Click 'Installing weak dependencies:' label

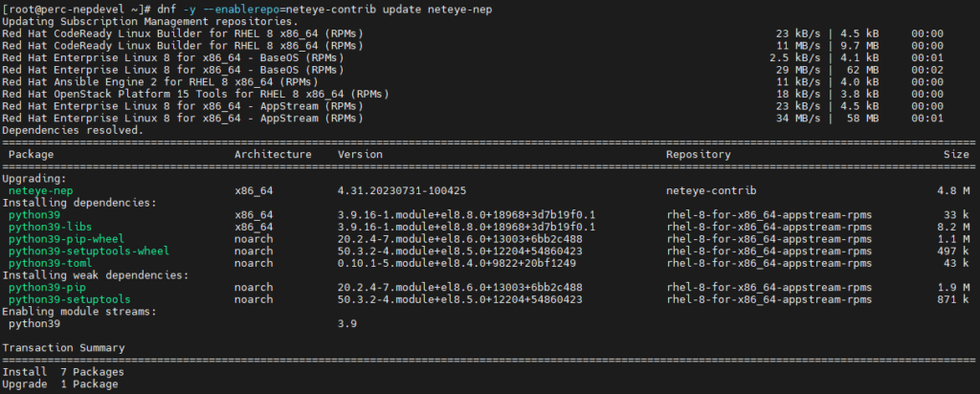[x=95, y=275]
